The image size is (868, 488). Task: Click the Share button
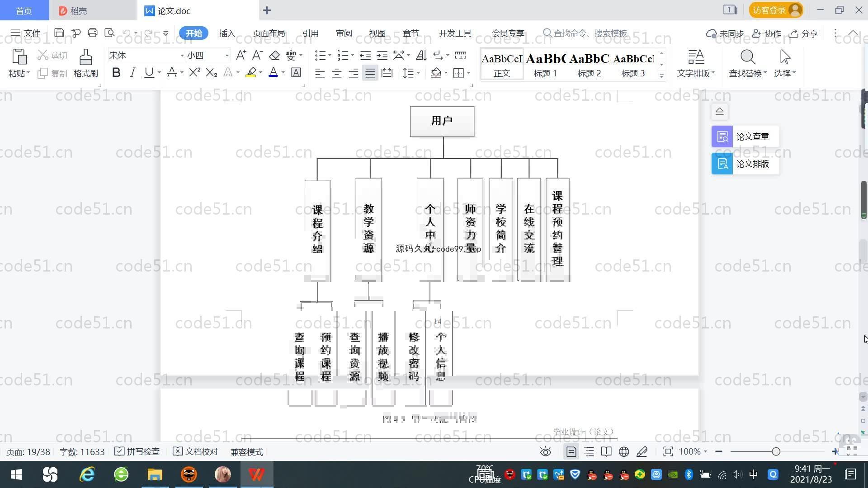(803, 33)
